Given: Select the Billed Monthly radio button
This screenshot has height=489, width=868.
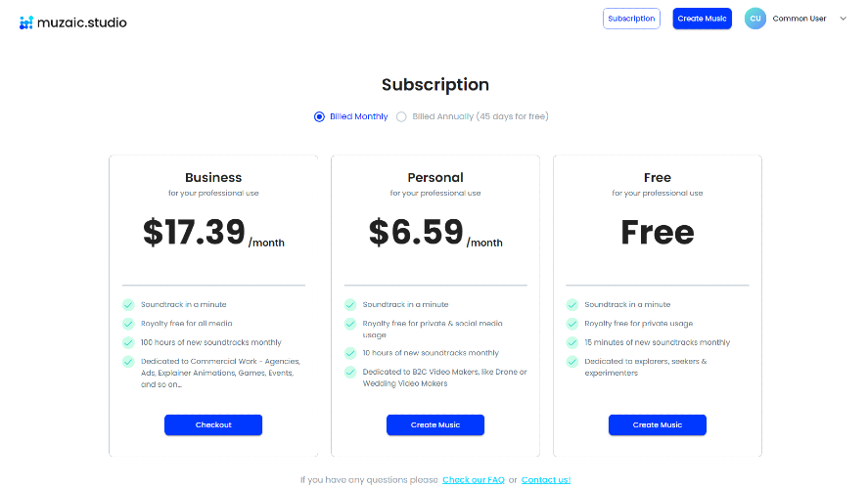Looking at the screenshot, I should pos(319,116).
